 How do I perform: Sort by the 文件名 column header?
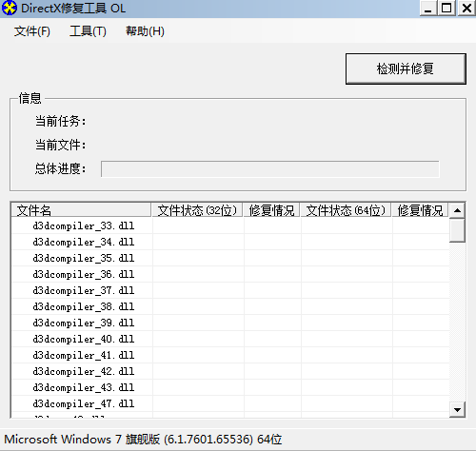[81, 210]
